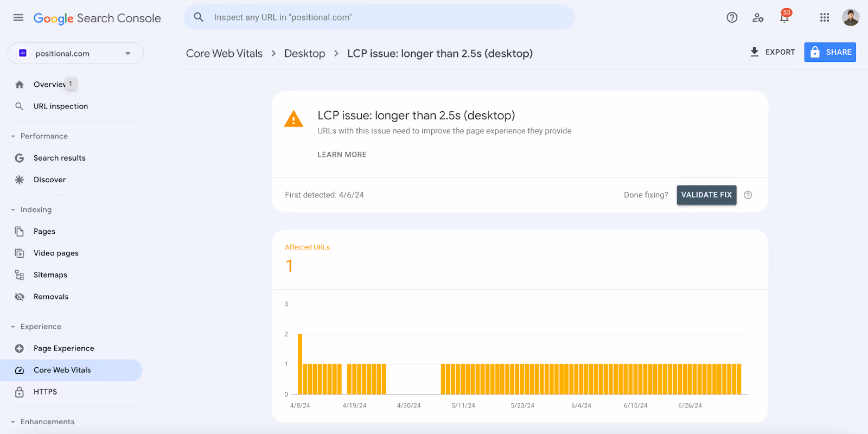Click the Video pages icon
The width and height of the screenshot is (868, 434).
point(20,253)
